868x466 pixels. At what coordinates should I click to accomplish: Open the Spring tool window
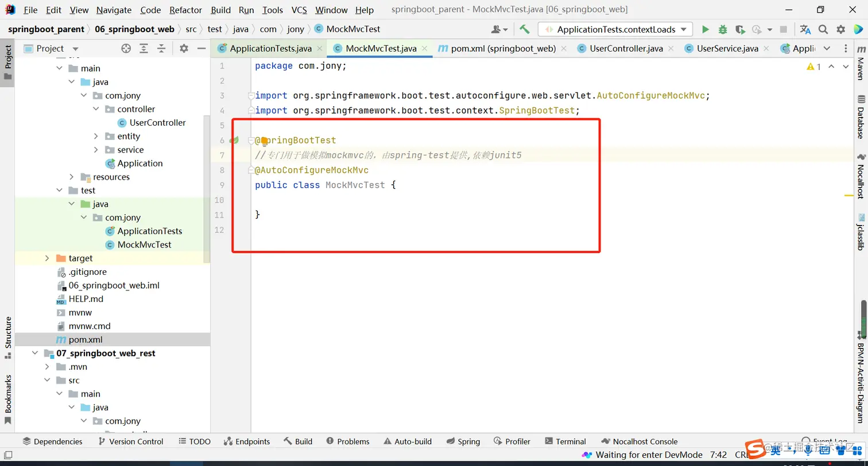462,441
